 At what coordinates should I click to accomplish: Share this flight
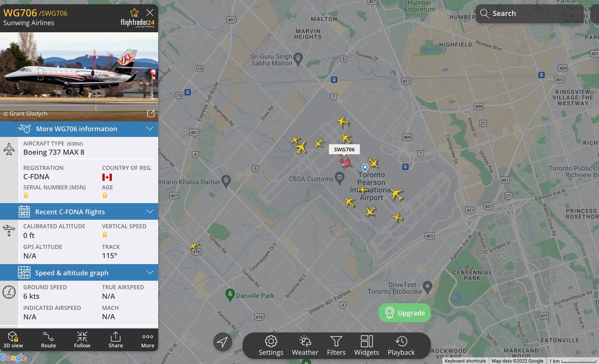click(115, 340)
